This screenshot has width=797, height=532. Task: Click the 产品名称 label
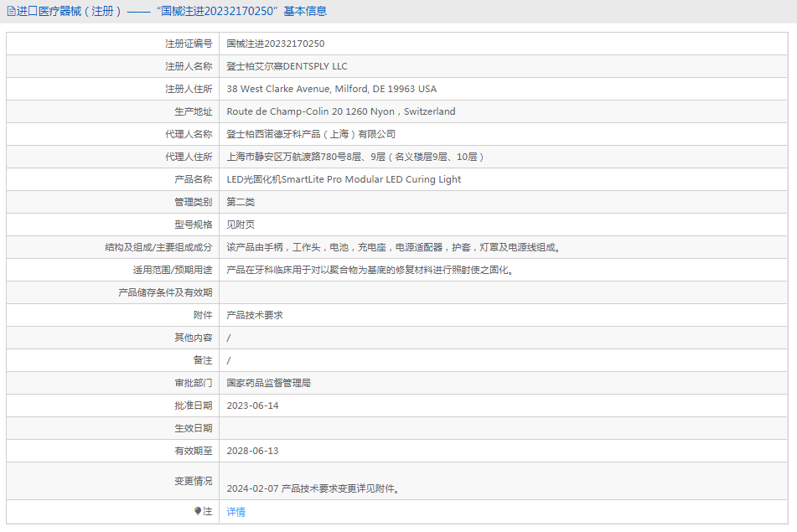193,179
